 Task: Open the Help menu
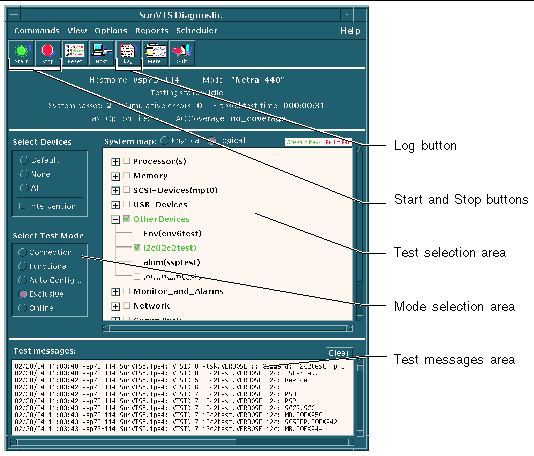coord(350,31)
